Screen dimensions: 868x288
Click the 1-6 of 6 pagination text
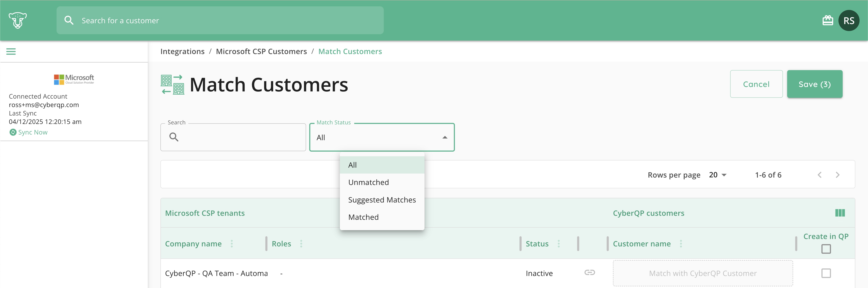pyautogui.click(x=768, y=175)
